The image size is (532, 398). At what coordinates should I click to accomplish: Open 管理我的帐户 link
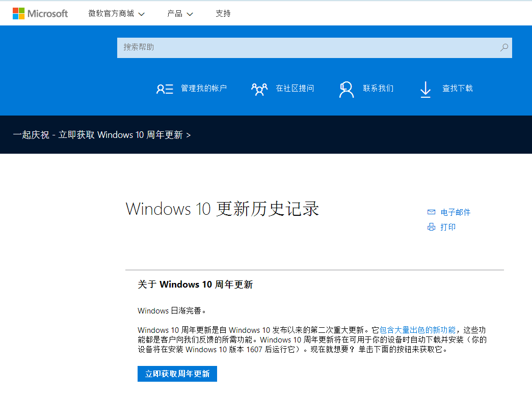(x=203, y=89)
